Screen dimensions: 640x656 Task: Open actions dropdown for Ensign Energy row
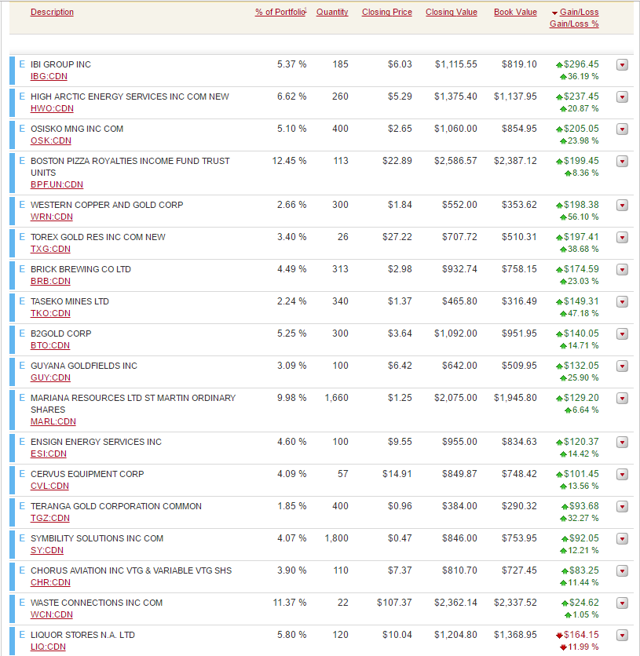622,443
